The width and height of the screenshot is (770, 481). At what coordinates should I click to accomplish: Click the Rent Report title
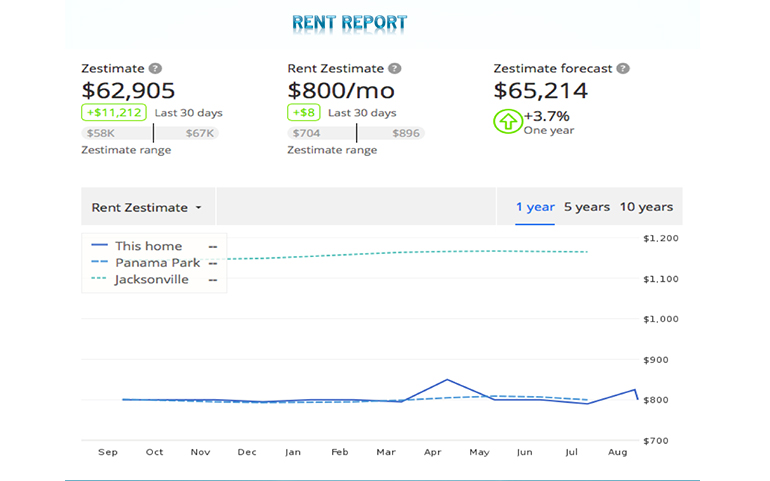click(349, 23)
